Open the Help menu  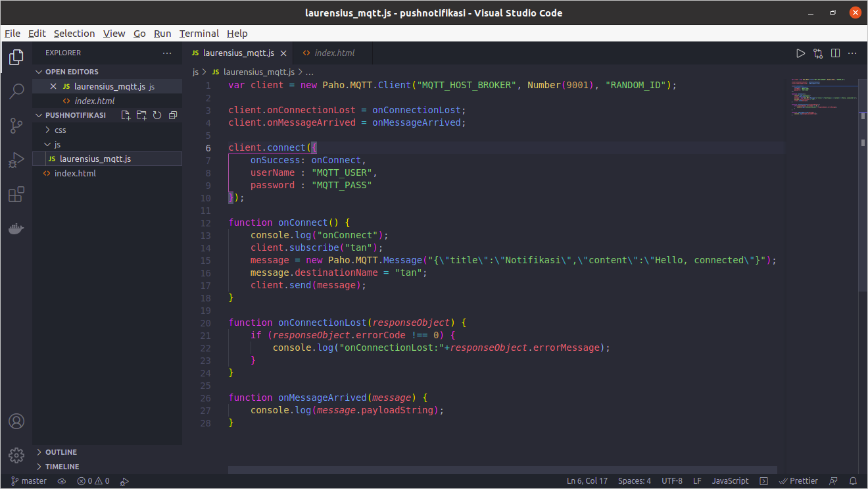[x=237, y=34]
